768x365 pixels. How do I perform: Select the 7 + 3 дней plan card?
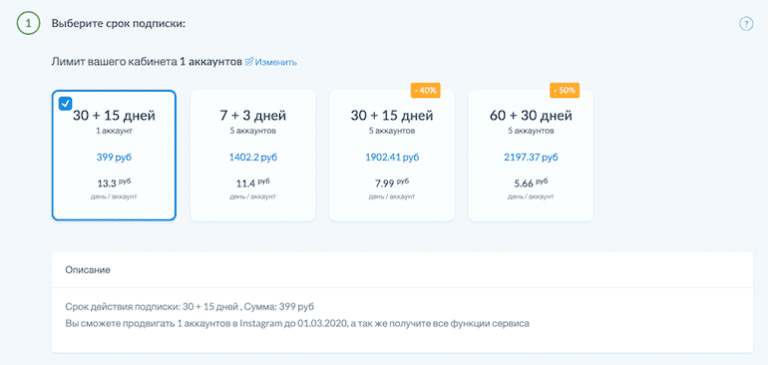coord(253,155)
